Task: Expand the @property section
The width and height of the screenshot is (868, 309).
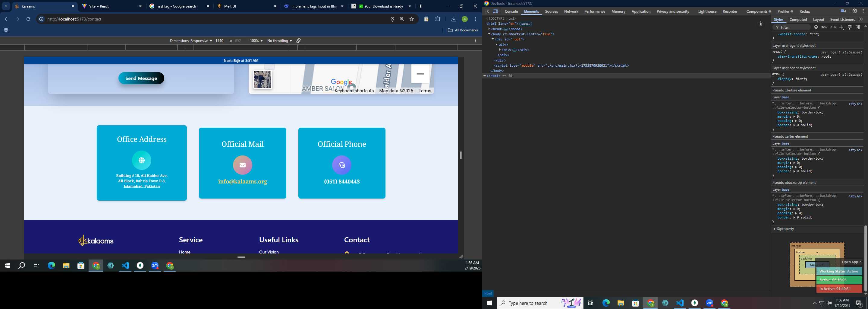Action: click(x=775, y=229)
